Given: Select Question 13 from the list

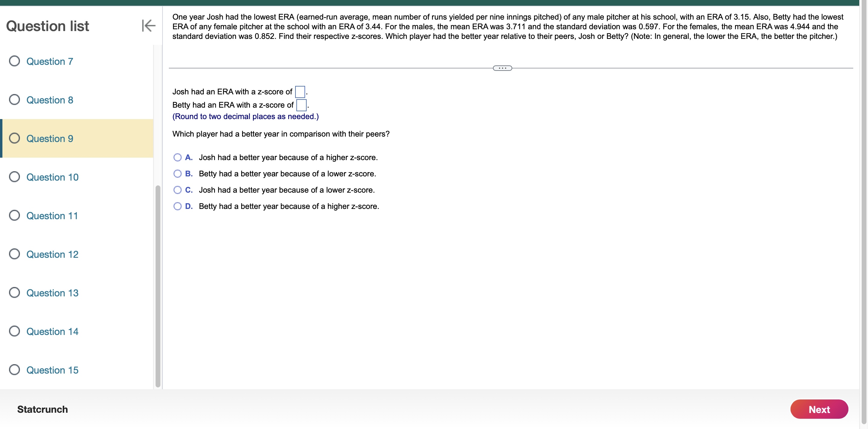Looking at the screenshot, I should (x=52, y=292).
